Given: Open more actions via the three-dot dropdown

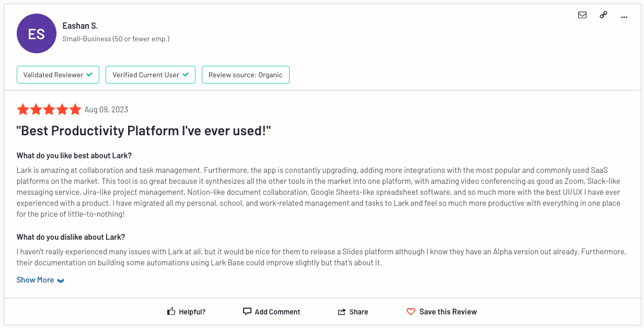Looking at the screenshot, I should pyautogui.click(x=624, y=16).
